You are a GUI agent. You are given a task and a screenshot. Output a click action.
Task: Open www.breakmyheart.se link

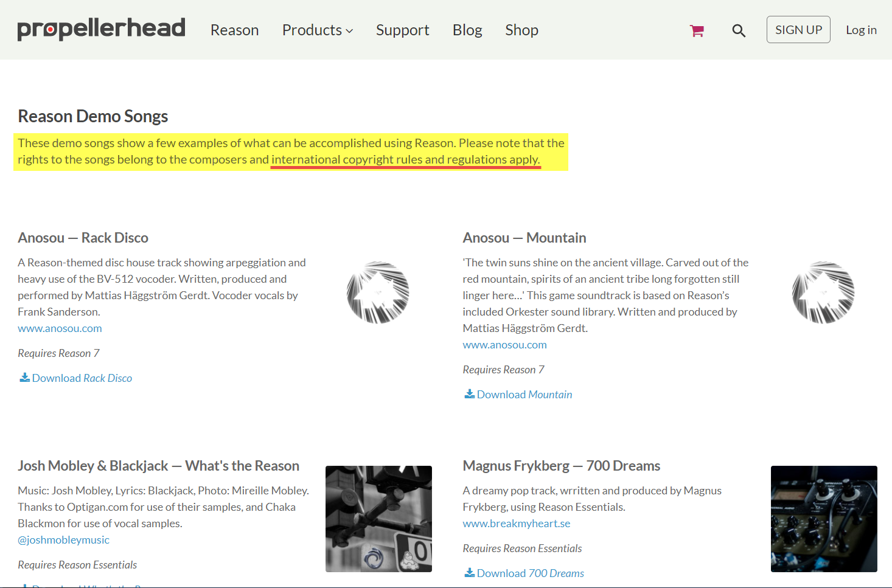517,524
